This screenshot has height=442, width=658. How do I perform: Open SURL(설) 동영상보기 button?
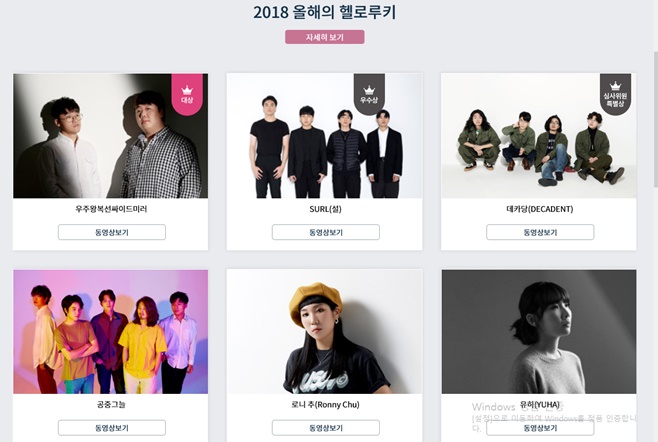click(326, 232)
